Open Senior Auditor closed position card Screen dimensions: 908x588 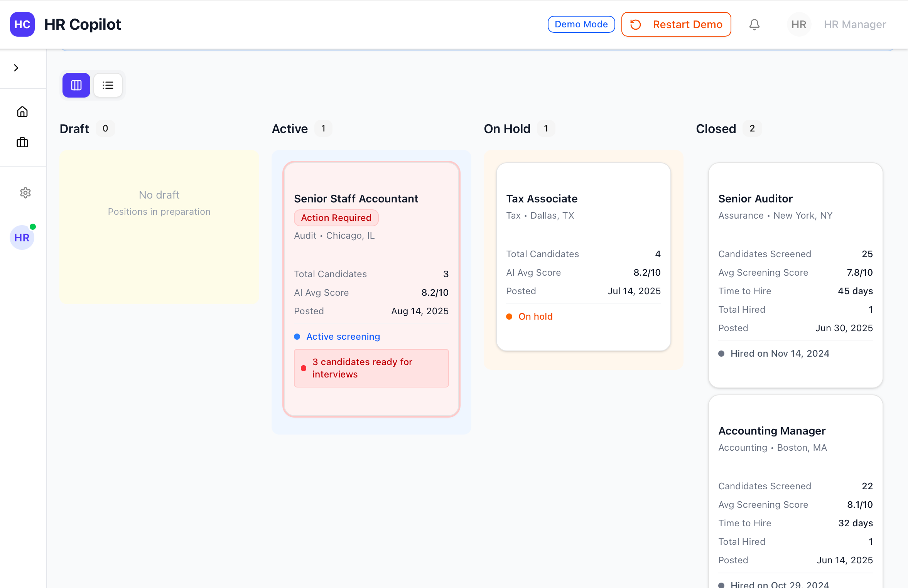tap(755, 199)
